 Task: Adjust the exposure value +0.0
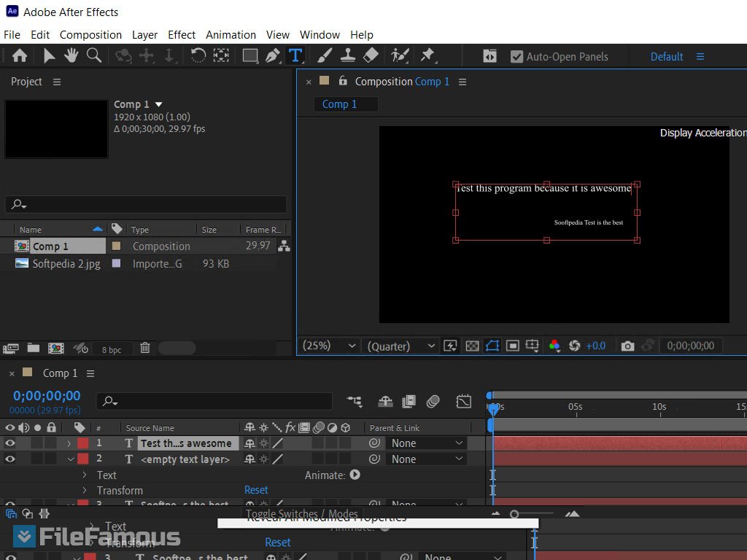pos(595,346)
